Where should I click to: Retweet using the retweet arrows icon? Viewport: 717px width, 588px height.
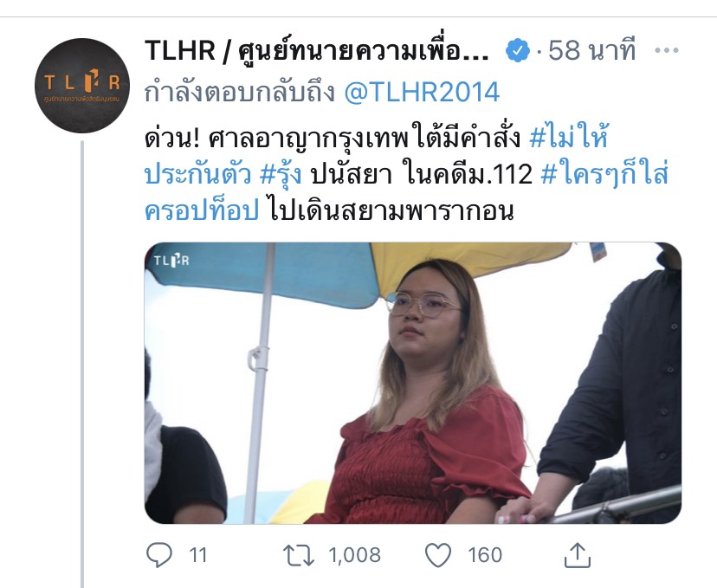pos(299,555)
